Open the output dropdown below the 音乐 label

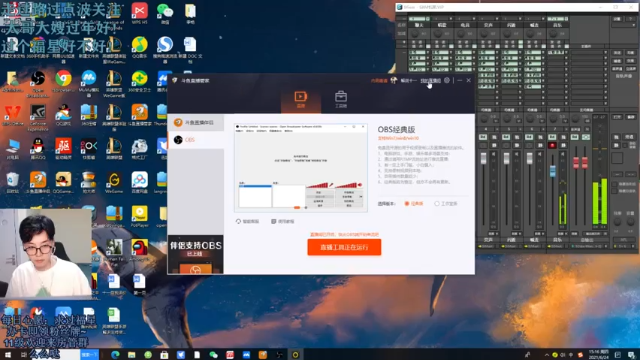pyautogui.click(x=557, y=246)
